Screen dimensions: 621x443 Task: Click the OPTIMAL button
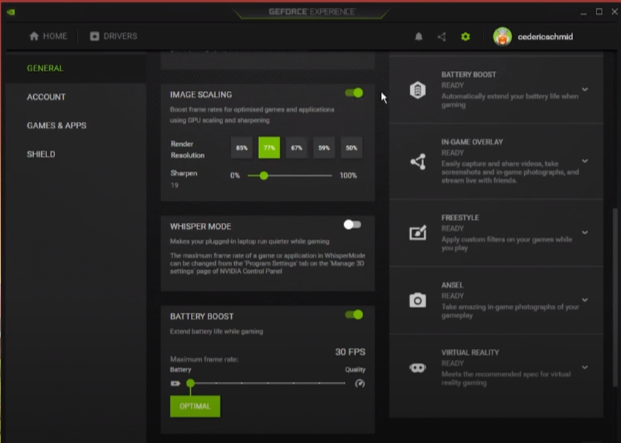[195, 406]
